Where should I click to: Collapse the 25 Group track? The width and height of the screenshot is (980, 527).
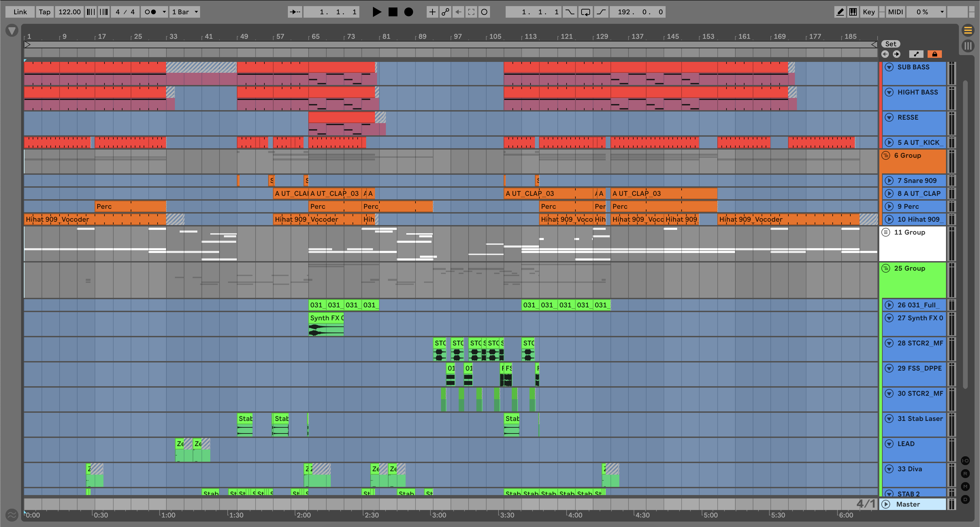pyautogui.click(x=886, y=269)
